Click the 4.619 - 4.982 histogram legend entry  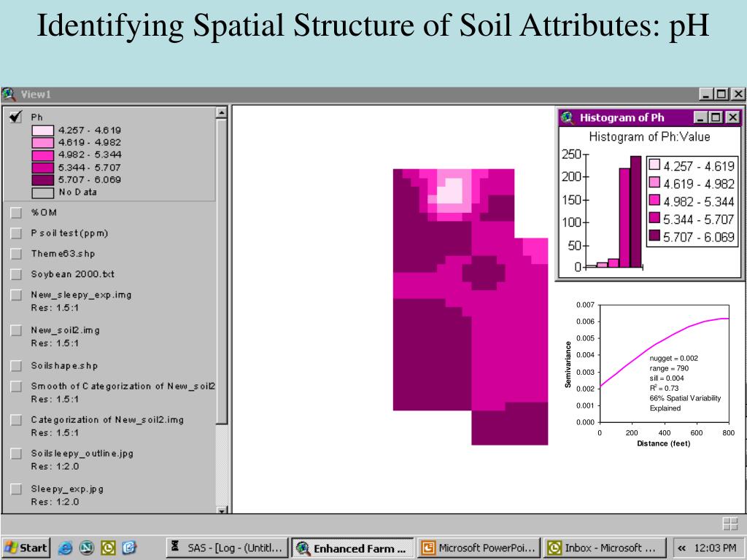tap(692, 184)
